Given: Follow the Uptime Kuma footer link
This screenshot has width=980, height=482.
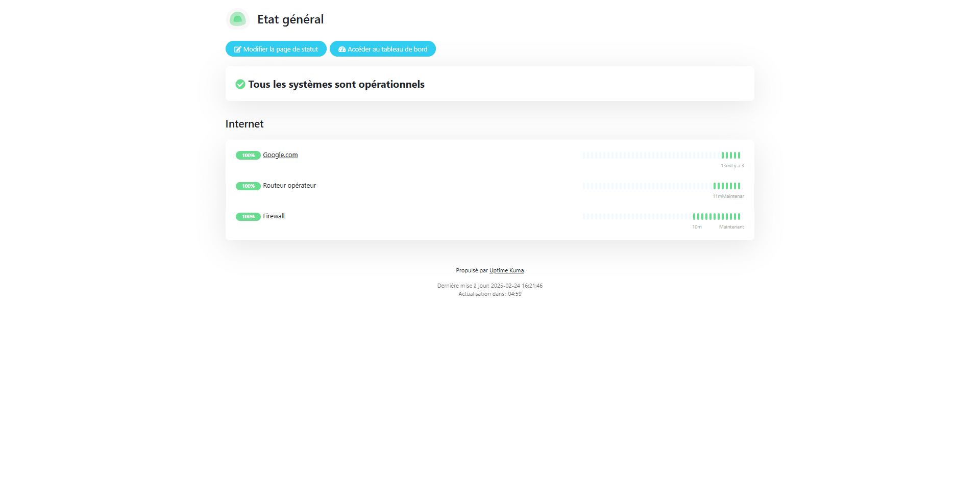Looking at the screenshot, I should 506,270.
